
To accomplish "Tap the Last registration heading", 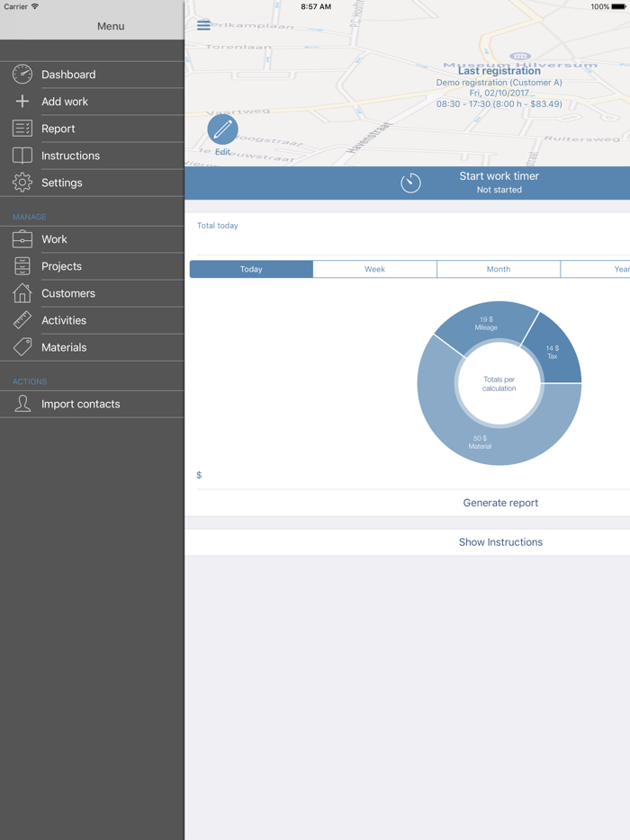I will pyautogui.click(x=499, y=71).
